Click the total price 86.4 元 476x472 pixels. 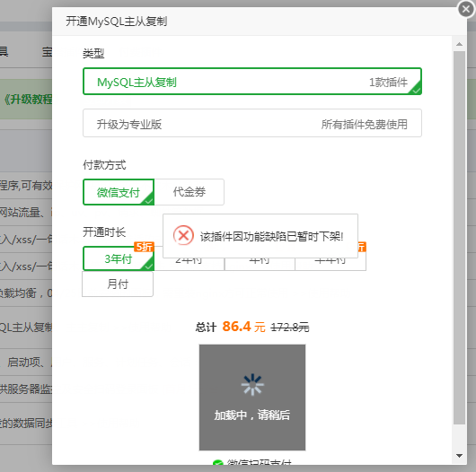[243, 327]
